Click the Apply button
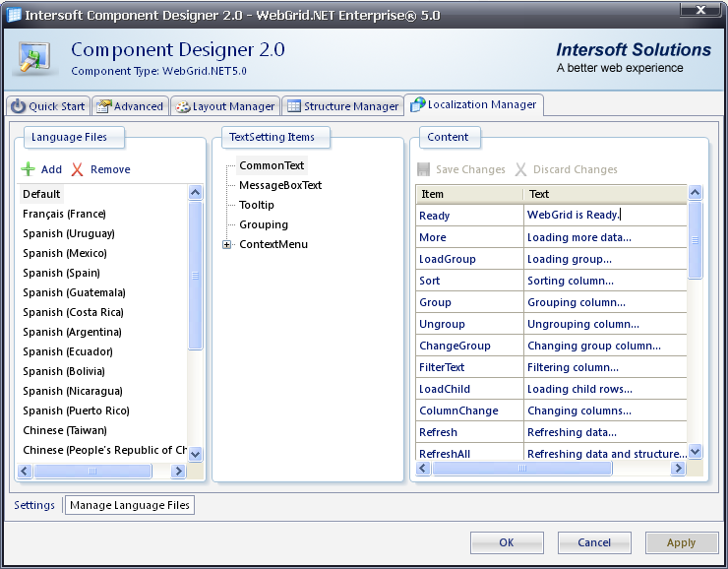The width and height of the screenshot is (728, 569). pyautogui.click(x=682, y=542)
